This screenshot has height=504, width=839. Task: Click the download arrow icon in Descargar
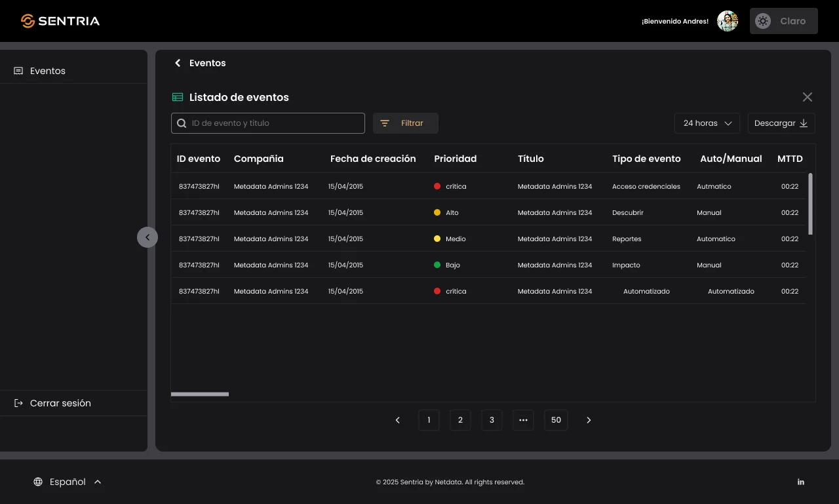pos(804,123)
